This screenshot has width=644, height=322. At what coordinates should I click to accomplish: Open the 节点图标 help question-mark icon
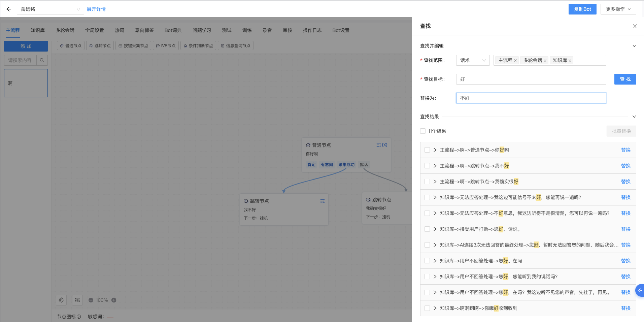click(x=79, y=316)
